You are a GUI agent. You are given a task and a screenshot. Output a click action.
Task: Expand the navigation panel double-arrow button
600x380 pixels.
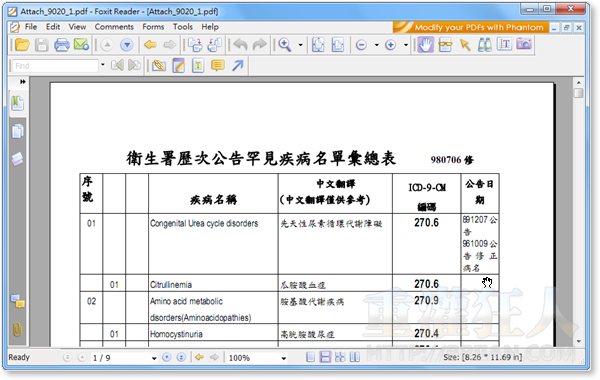(x=23, y=82)
